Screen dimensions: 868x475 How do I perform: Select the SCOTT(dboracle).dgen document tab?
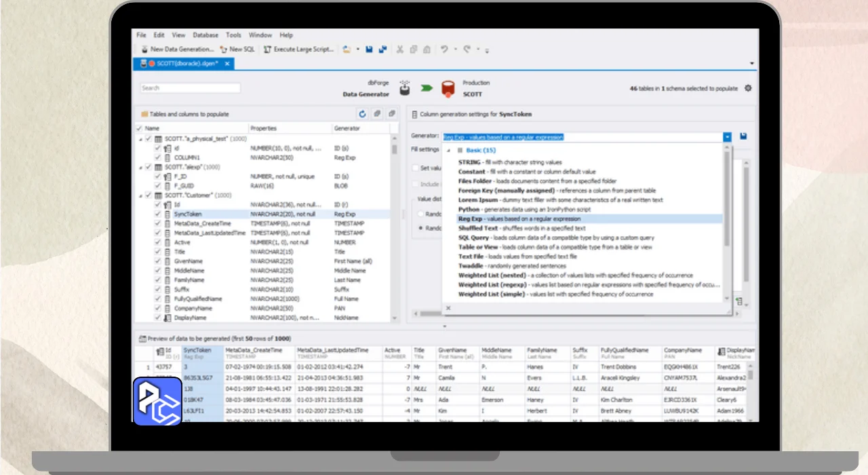click(x=183, y=63)
